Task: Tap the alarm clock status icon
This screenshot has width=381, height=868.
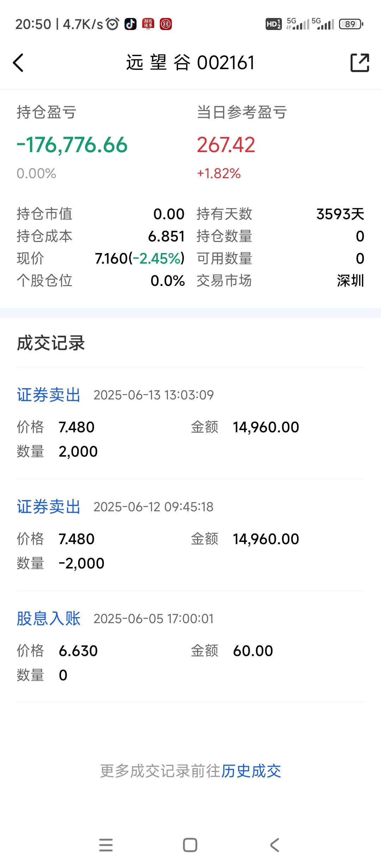Action: pos(113,24)
